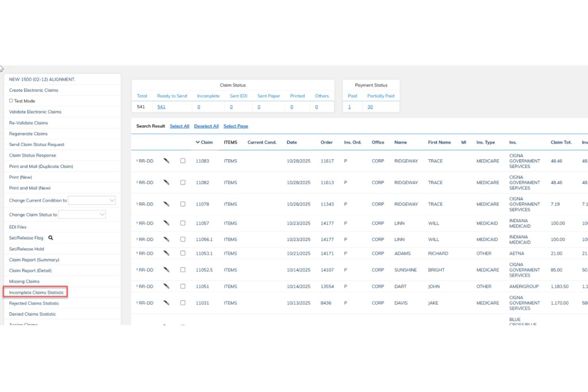Click claim total 1,183.50 cell
Image resolution: width=588 pixels, height=392 pixels.
[x=560, y=286]
